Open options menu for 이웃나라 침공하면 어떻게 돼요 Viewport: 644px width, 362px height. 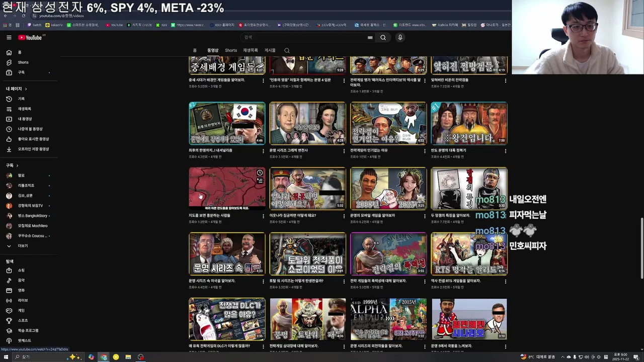coord(344,216)
